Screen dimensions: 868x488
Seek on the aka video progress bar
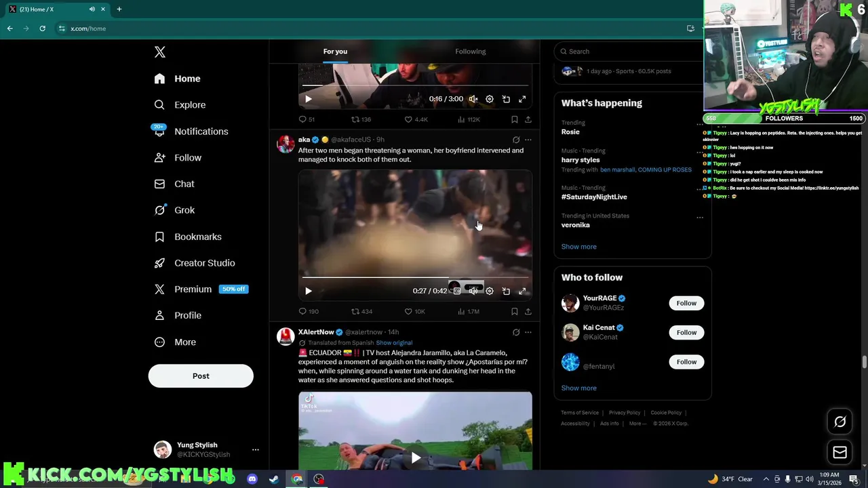pyautogui.click(x=415, y=277)
